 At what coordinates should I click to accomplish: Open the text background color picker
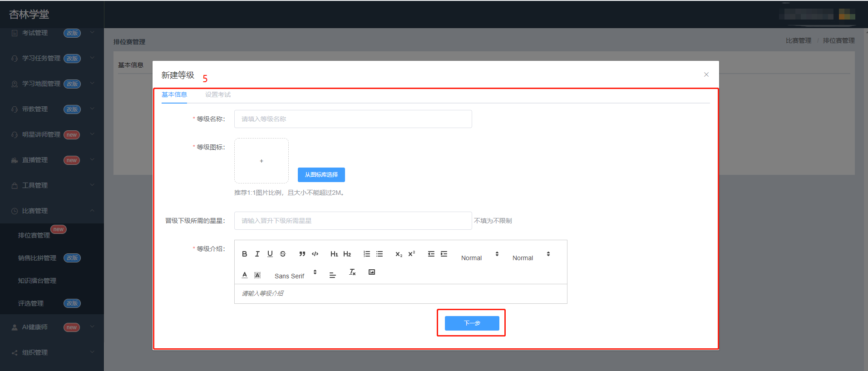257,275
